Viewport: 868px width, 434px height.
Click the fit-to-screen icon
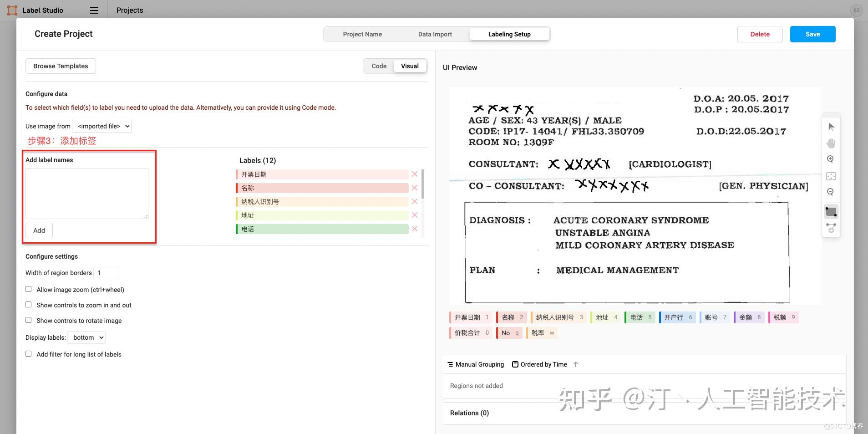coord(831,176)
